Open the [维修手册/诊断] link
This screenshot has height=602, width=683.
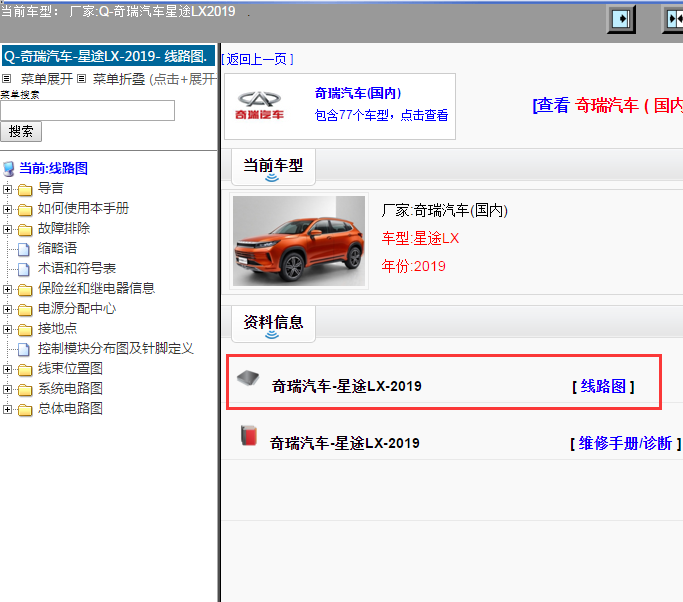click(626, 443)
